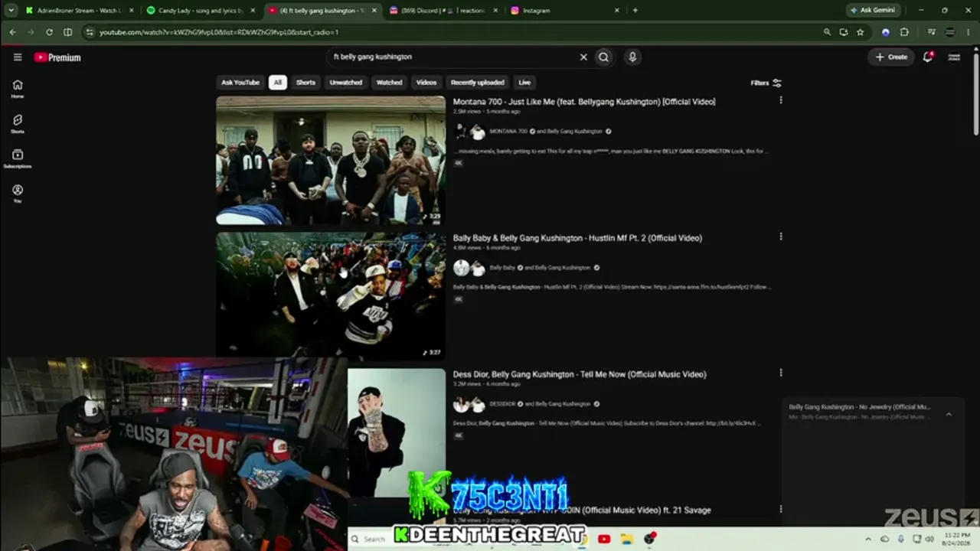This screenshot has width=980, height=551.
Task: Open more options for Tell Me Now video
Action: pyautogui.click(x=781, y=373)
